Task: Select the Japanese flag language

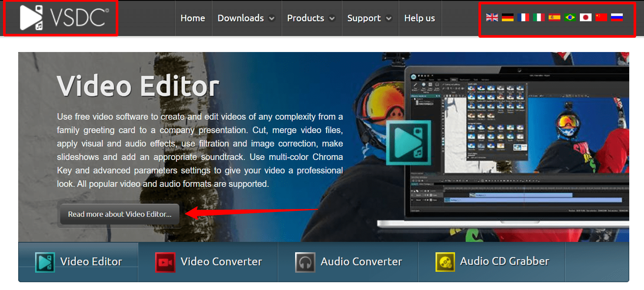Action: 585,17
